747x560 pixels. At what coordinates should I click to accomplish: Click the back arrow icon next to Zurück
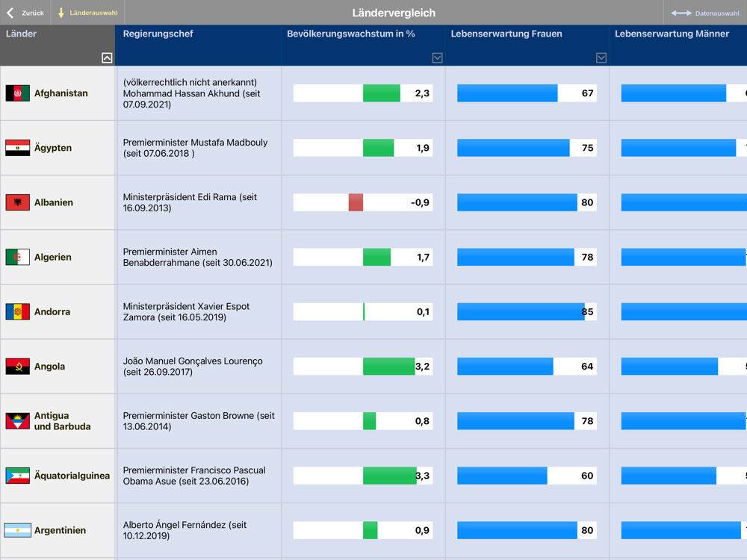[10, 13]
